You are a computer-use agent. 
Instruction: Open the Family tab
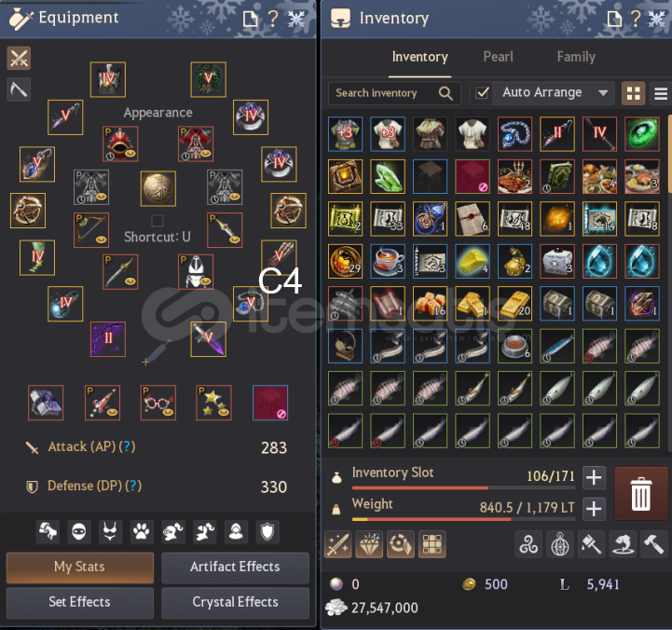[576, 57]
